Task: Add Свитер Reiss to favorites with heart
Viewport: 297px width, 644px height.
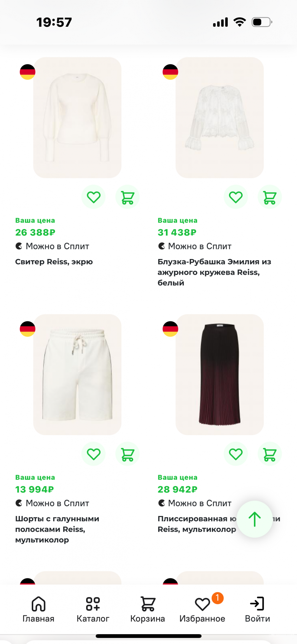Action: 94,197
